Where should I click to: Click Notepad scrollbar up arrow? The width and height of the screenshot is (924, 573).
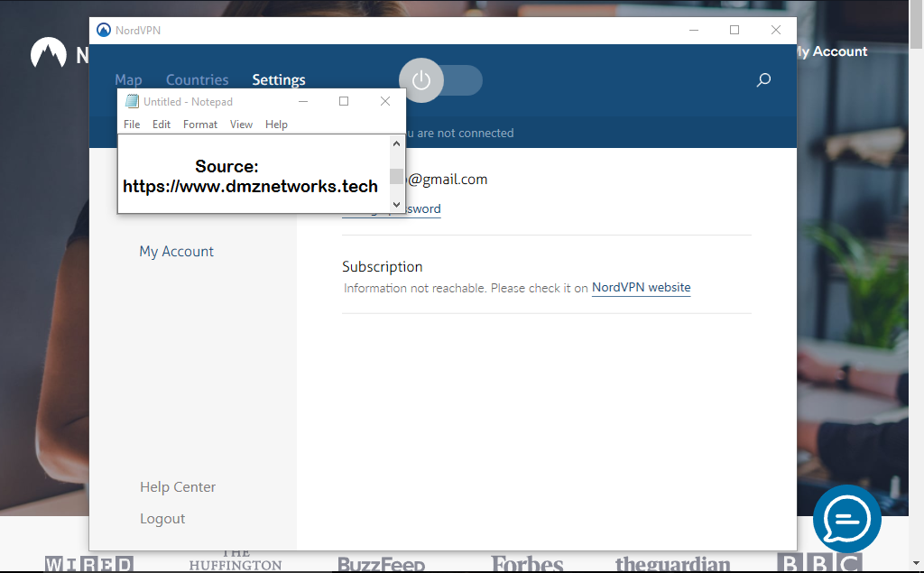click(x=397, y=143)
